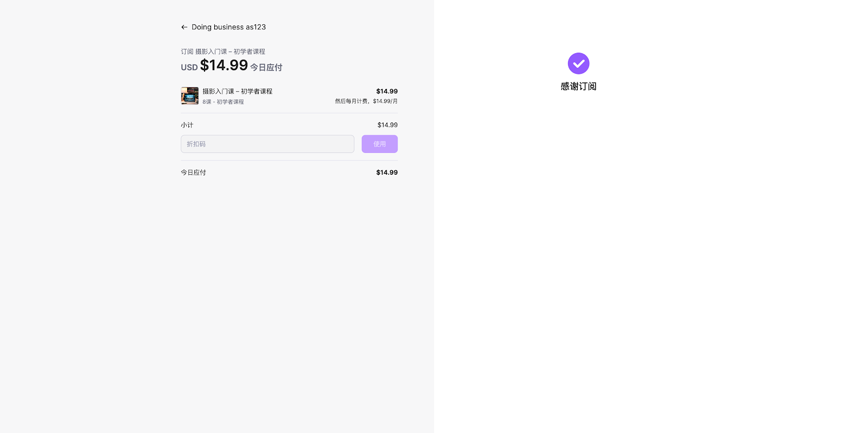Click the bold $14.99 product line price

pyautogui.click(x=387, y=91)
